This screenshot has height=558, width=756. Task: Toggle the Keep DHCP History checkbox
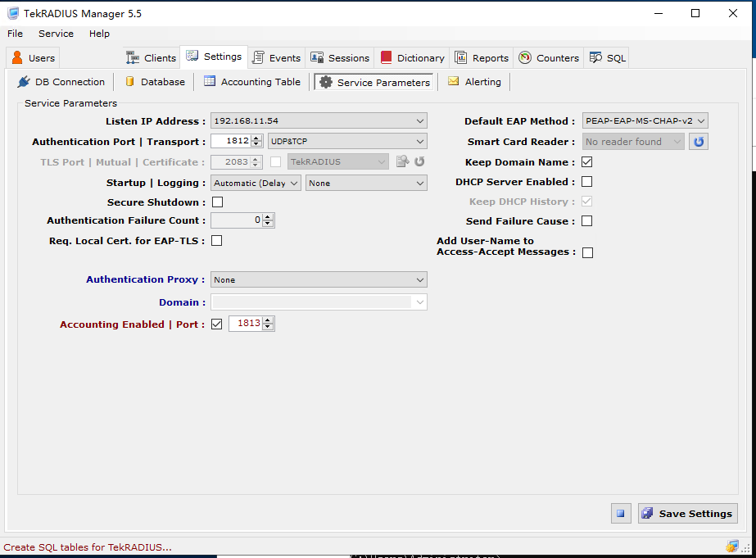586,201
